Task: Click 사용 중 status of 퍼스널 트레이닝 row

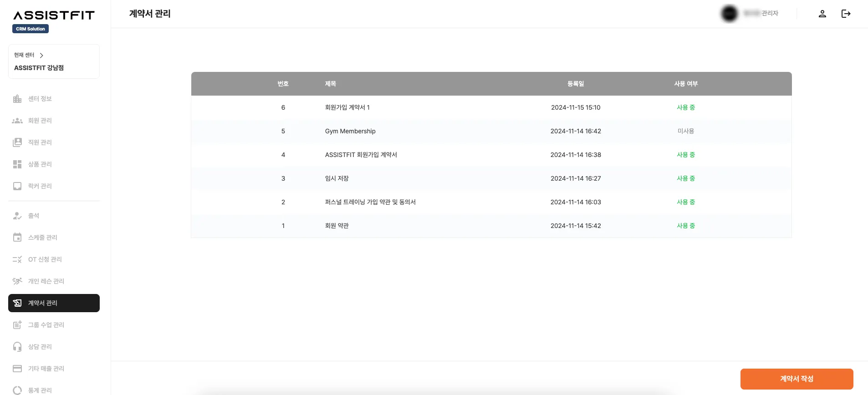Action: [x=685, y=202]
